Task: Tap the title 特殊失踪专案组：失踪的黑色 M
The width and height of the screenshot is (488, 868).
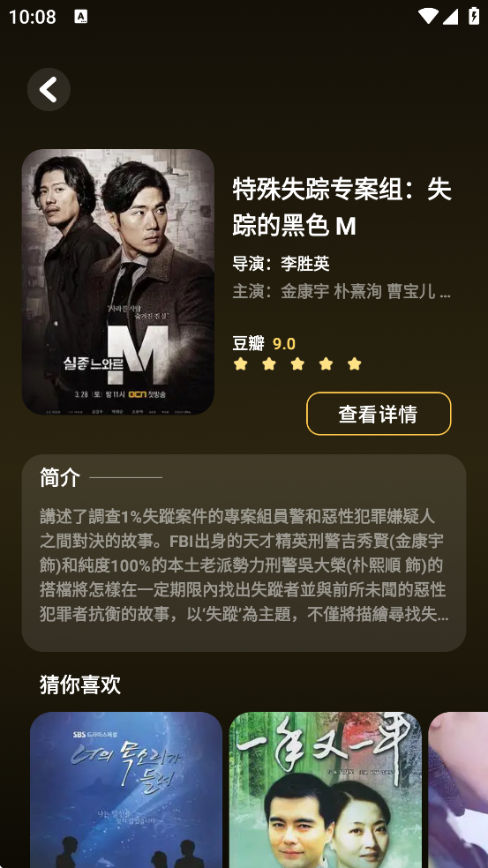Action: (x=342, y=207)
